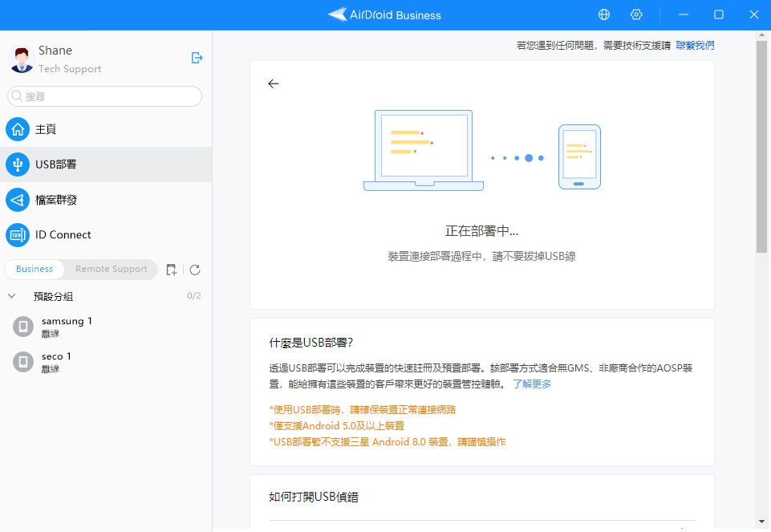Screen dimensions: 771x532
Task: Maximize the AirDroid Business window
Action: [718, 14]
